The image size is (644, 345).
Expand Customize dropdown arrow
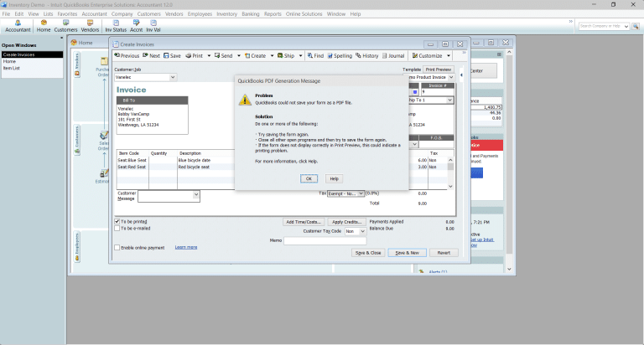coord(449,56)
